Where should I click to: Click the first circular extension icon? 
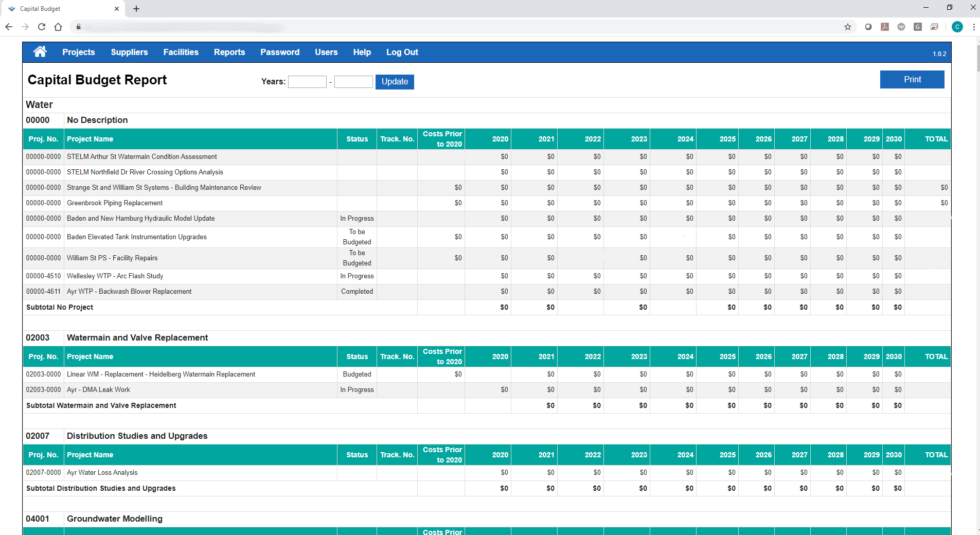pos(868,27)
